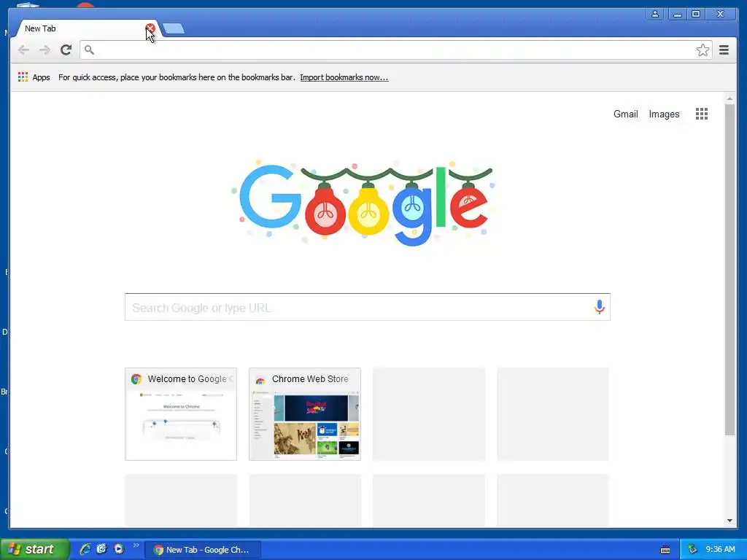
Task: Open Welcome to Google Chrome thumbnail
Action: click(181, 414)
